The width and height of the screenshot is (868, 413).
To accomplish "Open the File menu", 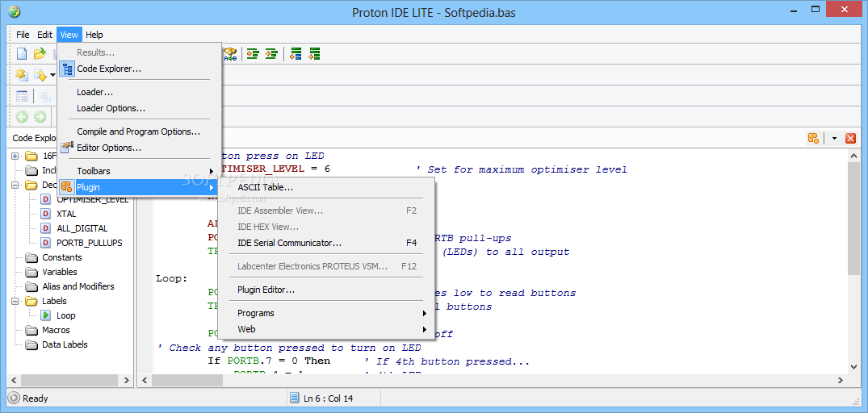I will point(23,34).
